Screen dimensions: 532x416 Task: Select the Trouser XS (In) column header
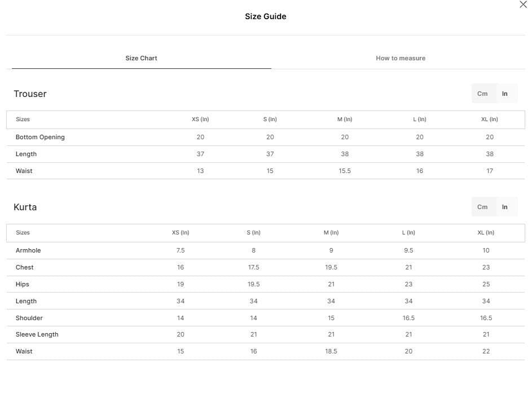pyautogui.click(x=200, y=120)
